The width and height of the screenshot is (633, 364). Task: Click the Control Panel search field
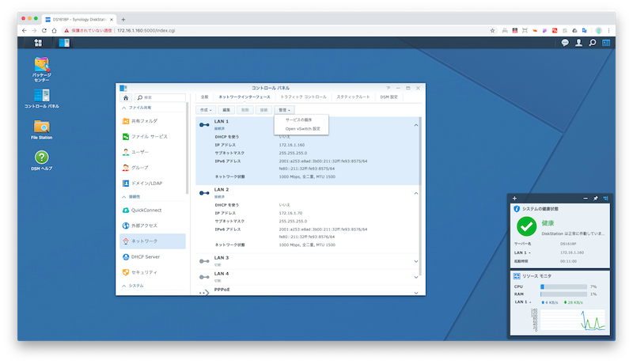pyautogui.click(x=161, y=97)
